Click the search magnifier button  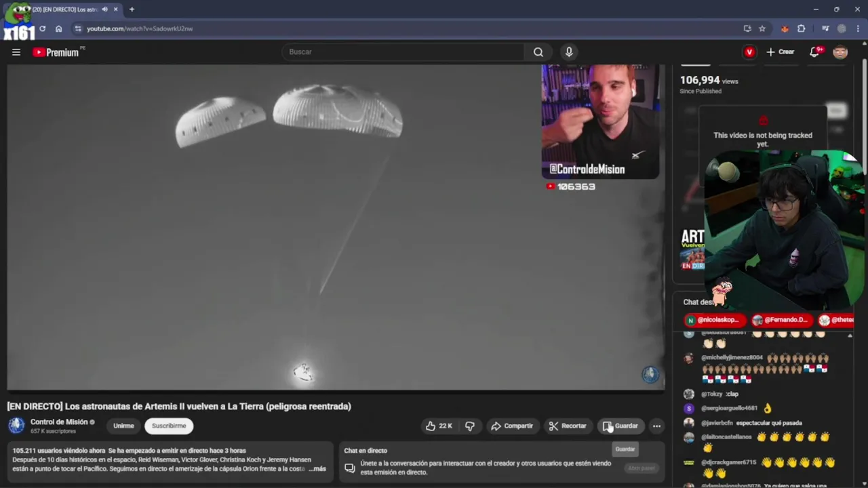coord(538,52)
